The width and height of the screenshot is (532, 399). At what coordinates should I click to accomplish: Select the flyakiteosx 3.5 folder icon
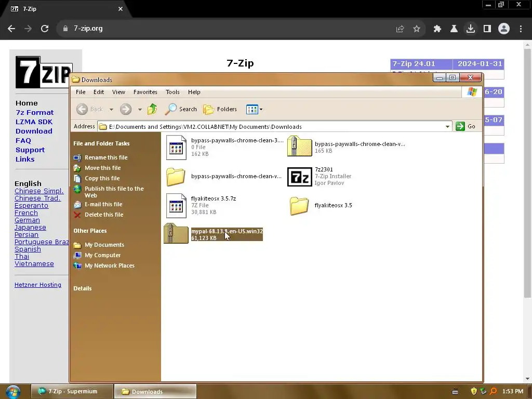tap(299, 206)
